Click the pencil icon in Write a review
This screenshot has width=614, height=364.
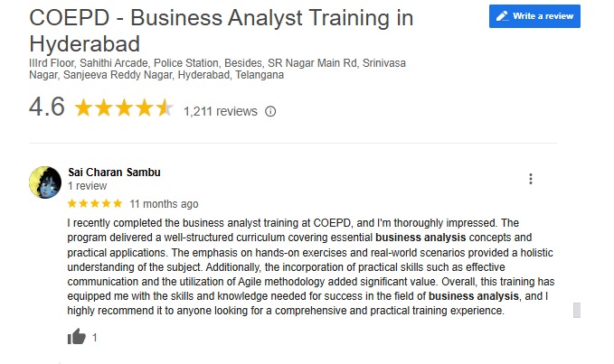click(x=502, y=16)
